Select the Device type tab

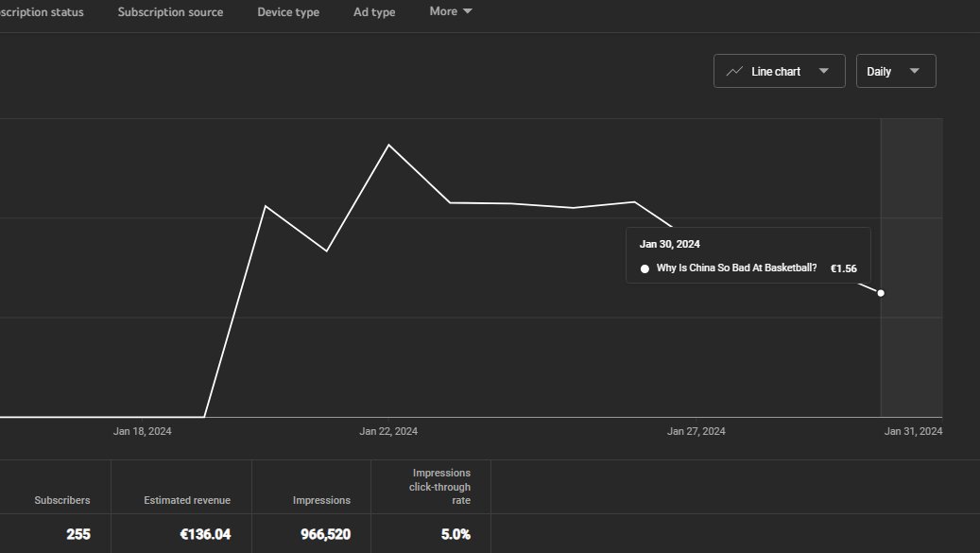288,12
